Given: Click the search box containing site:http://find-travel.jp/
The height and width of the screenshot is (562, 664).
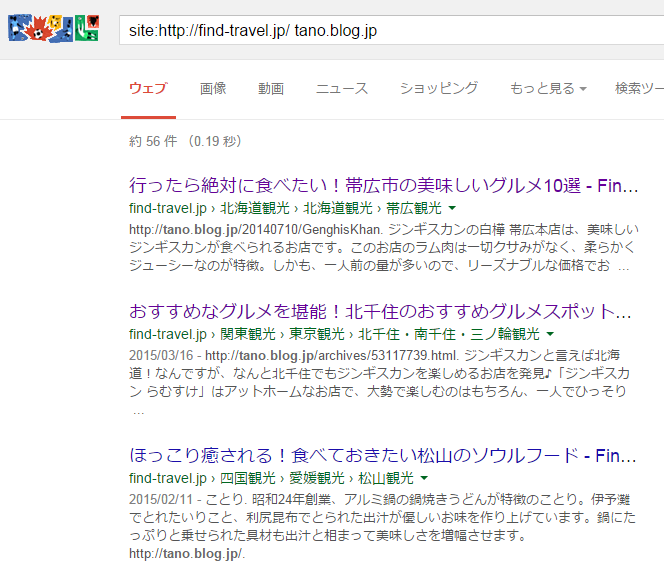Looking at the screenshot, I should (392, 30).
